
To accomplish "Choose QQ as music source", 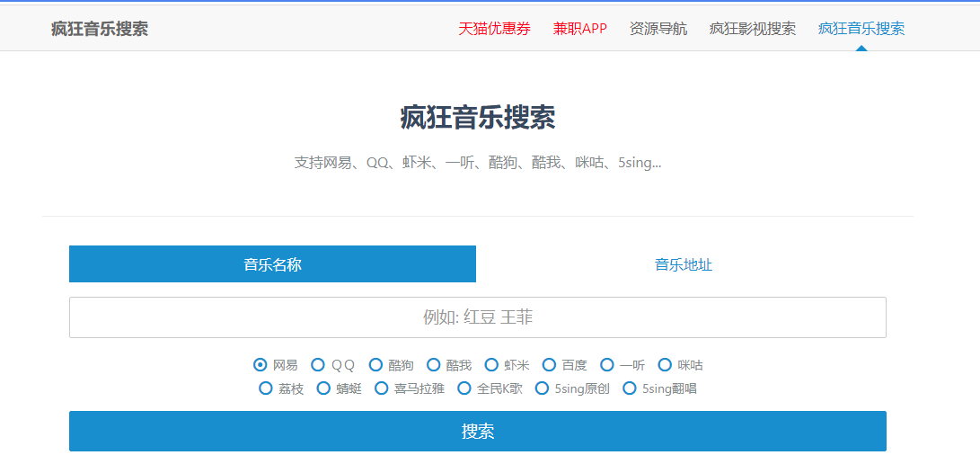I will (x=318, y=365).
